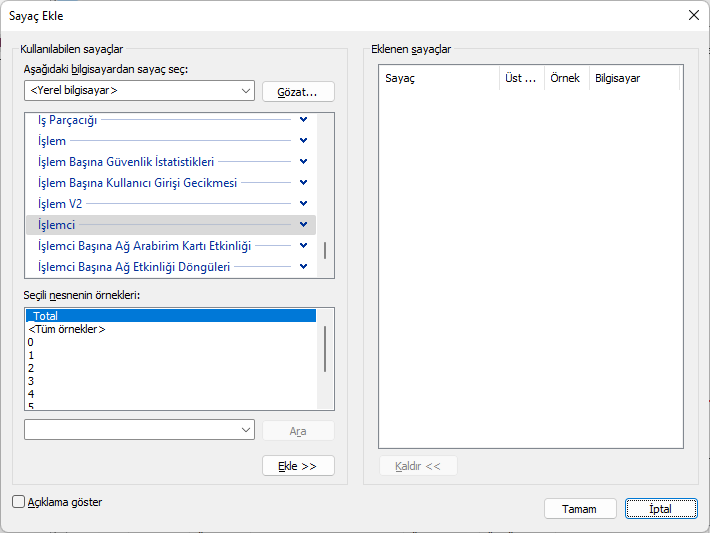Expand İşlemci Başına Ağ Arabirim Kartı Etkinliği
Screen dimensions: 710x533
coord(303,246)
